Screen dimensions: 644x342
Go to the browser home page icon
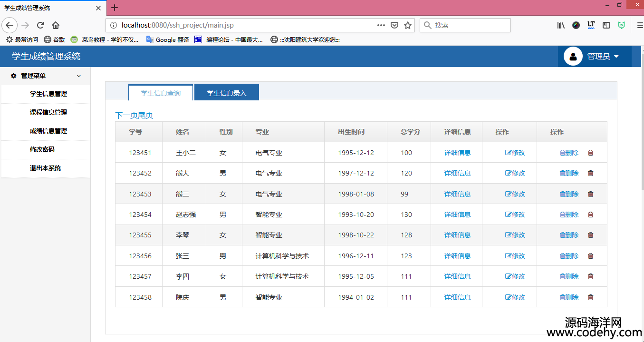56,25
